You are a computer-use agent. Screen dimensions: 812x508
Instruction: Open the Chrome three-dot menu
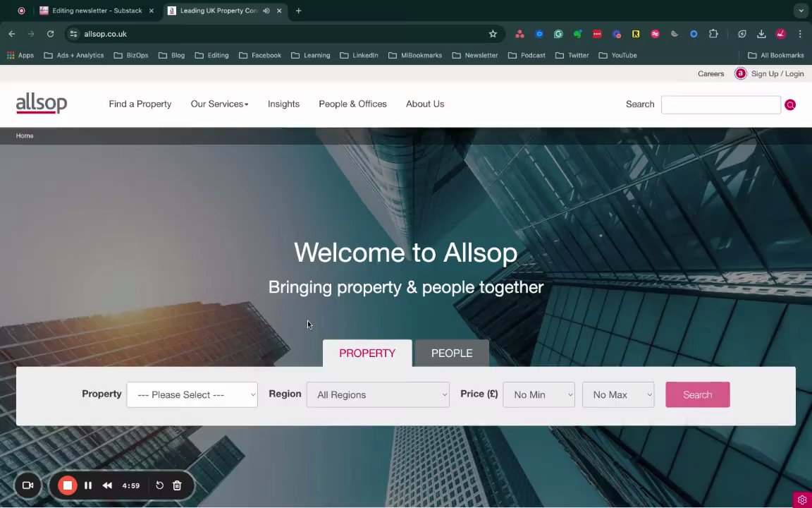799,34
